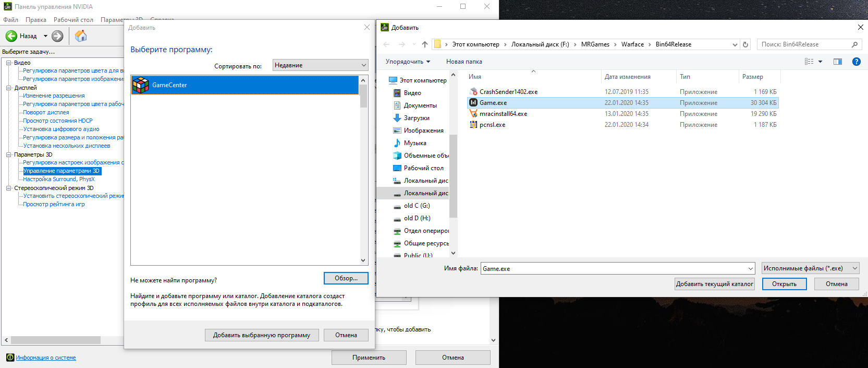Open the Информация о системе link
The height and width of the screenshot is (368, 868).
(46, 358)
